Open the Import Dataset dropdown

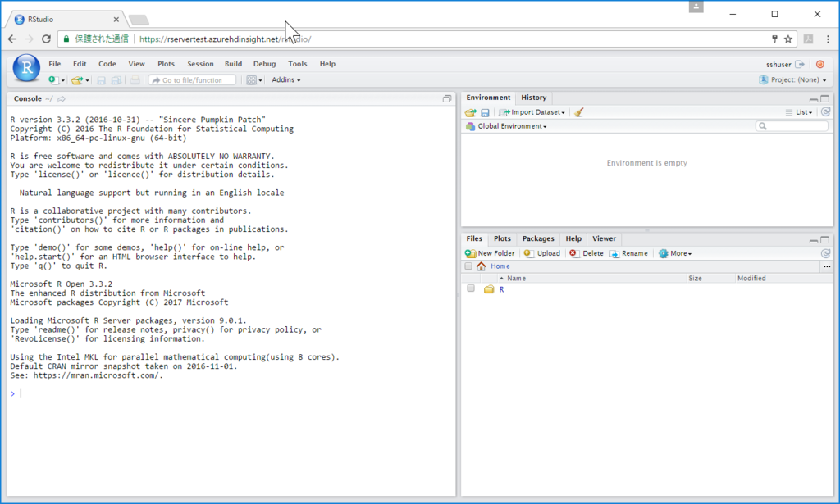click(532, 112)
